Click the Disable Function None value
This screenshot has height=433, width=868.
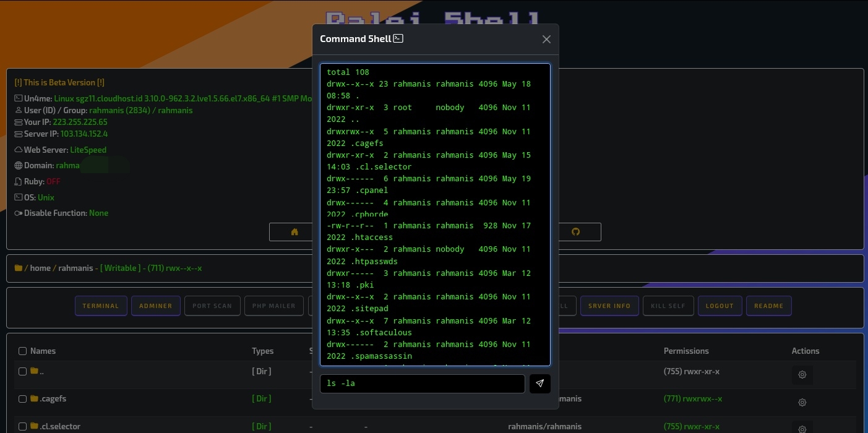pyautogui.click(x=98, y=213)
